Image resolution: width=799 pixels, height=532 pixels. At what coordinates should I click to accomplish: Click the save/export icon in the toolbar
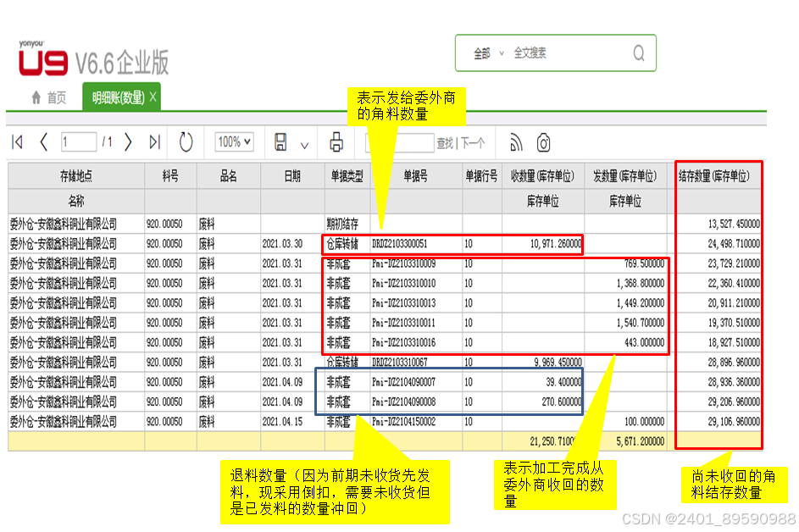[x=280, y=141]
